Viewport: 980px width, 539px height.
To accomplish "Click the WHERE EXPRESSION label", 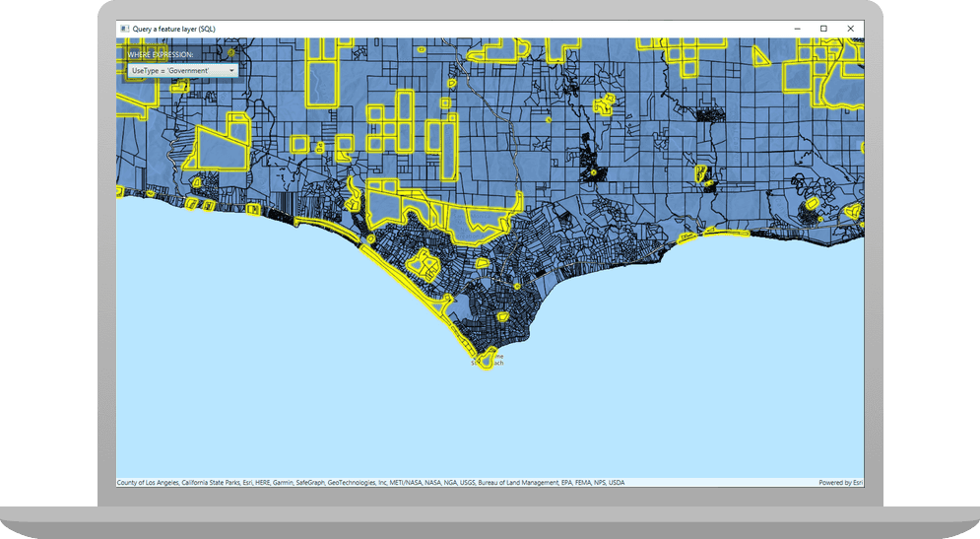I will [x=161, y=54].
